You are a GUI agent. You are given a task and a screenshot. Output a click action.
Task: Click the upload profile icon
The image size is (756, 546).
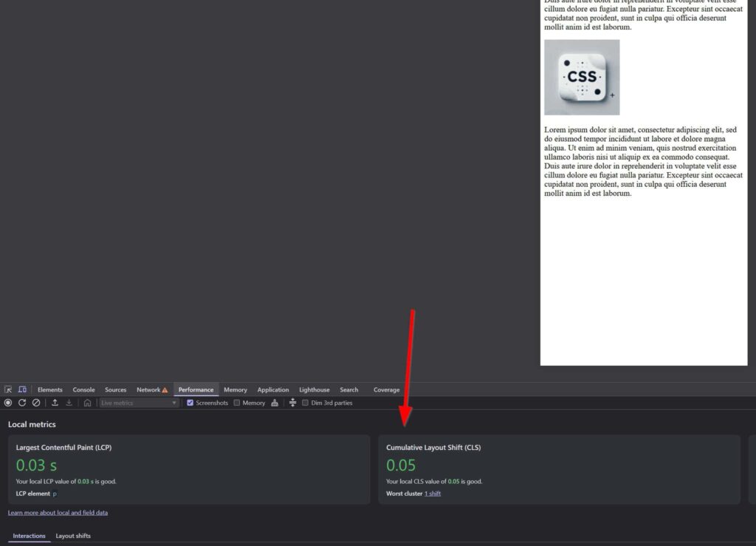point(55,403)
